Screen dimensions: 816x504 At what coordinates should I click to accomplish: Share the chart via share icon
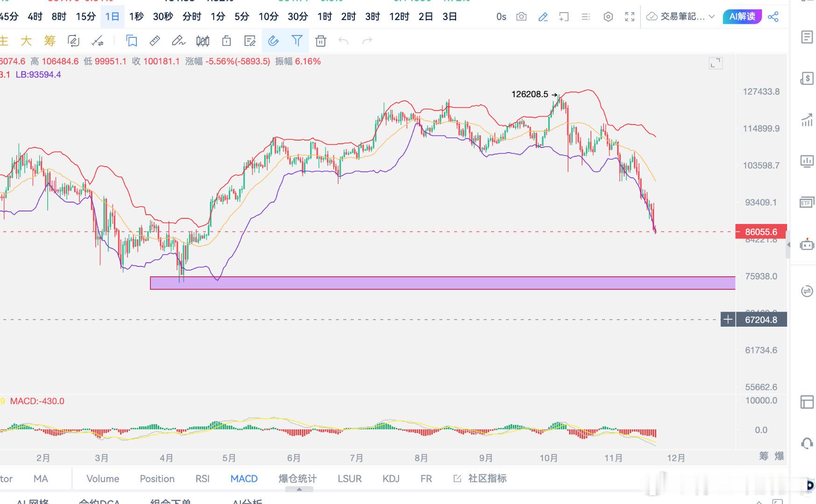click(x=773, y=17)
